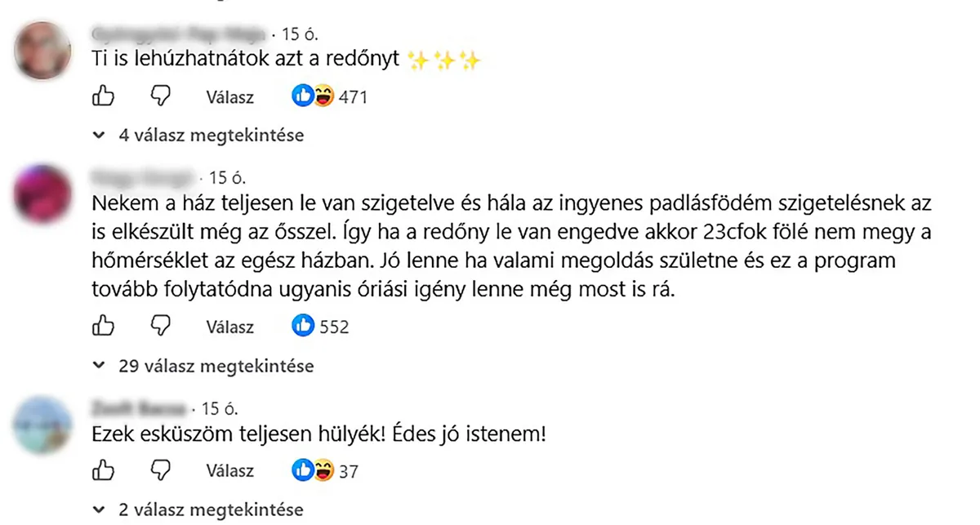The width and height of the screenshot is (980, 525).
Task: Open the light blue avatar of third commenter
Action: (x=44, y=424)
